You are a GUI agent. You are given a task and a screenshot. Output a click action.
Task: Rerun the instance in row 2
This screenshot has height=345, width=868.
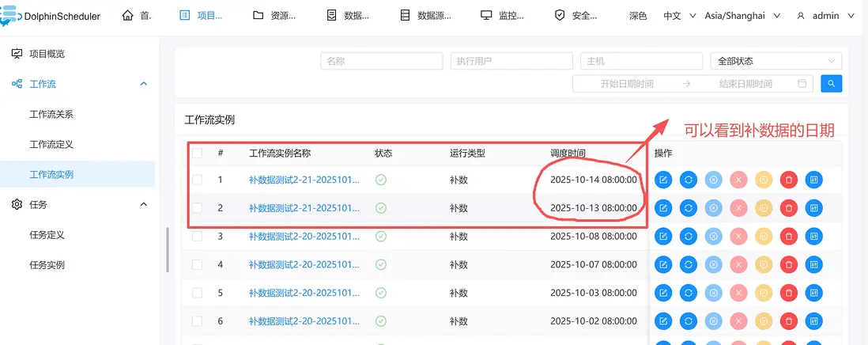coord(688,208)
